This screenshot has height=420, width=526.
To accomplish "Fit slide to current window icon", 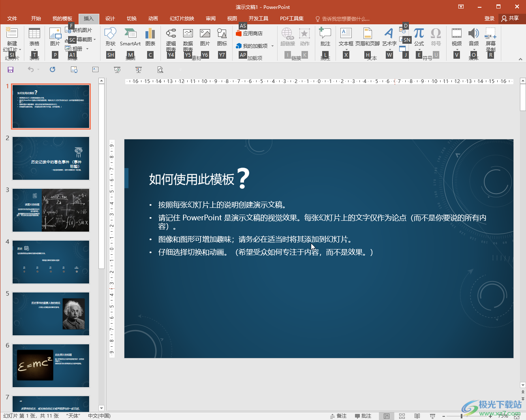I will click(x=517, y=416).
